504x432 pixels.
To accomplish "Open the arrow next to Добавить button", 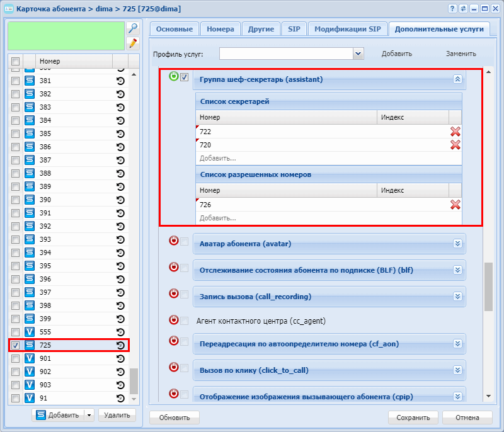I will coord(89,415).
